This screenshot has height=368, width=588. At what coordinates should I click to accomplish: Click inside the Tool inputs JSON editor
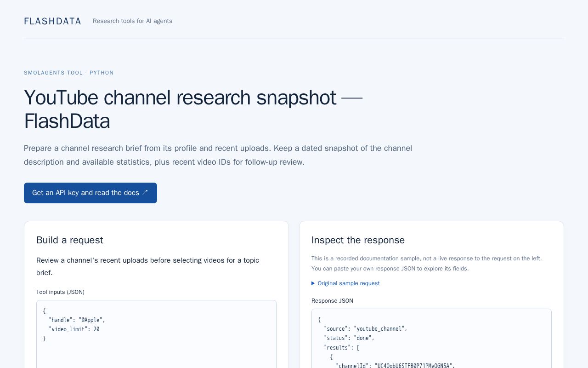tap(156, 334)
